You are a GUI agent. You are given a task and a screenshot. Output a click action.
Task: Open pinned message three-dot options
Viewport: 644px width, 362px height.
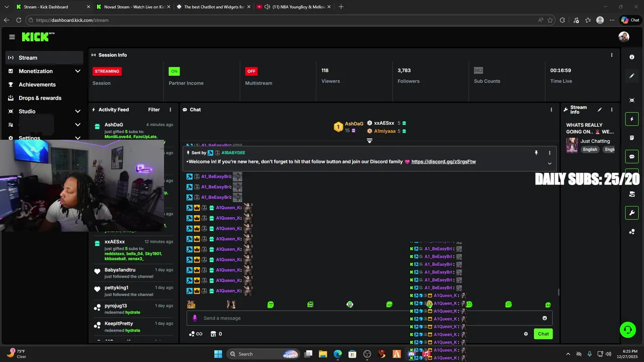click(x=549, y=153)
